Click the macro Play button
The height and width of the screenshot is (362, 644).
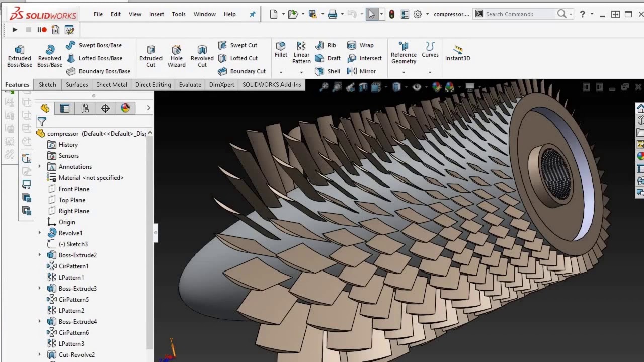15,30
